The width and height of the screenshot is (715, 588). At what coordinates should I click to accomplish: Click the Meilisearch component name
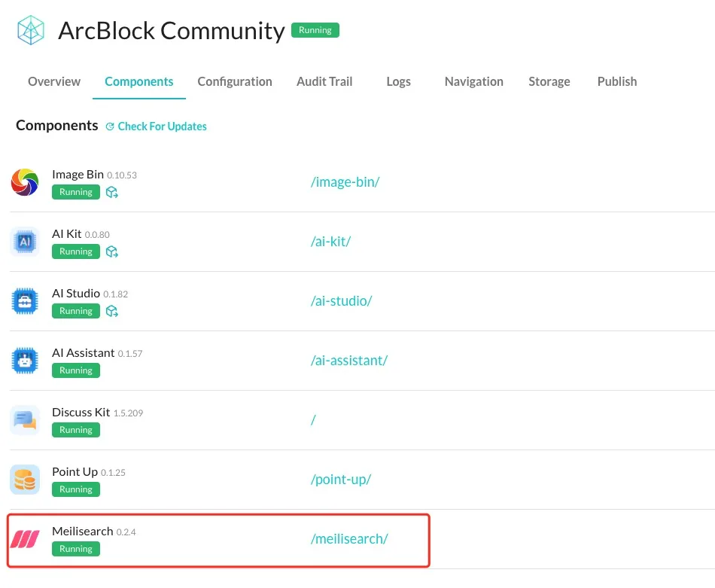[83, 531]
